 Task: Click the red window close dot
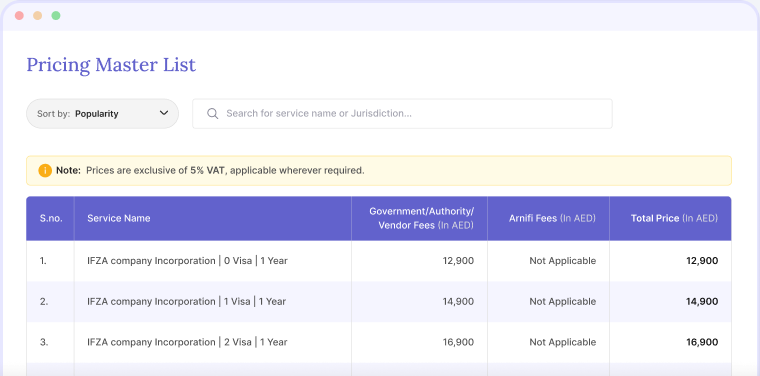19,16
